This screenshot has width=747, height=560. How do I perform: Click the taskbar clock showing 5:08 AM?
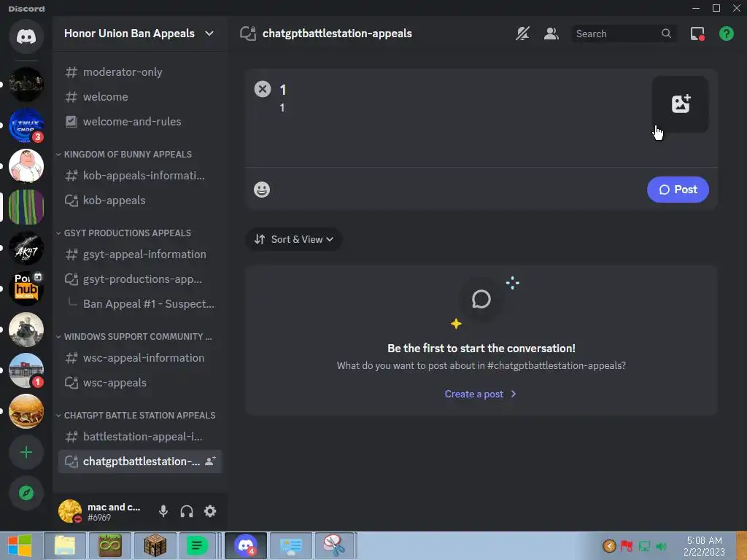point(704,546)
